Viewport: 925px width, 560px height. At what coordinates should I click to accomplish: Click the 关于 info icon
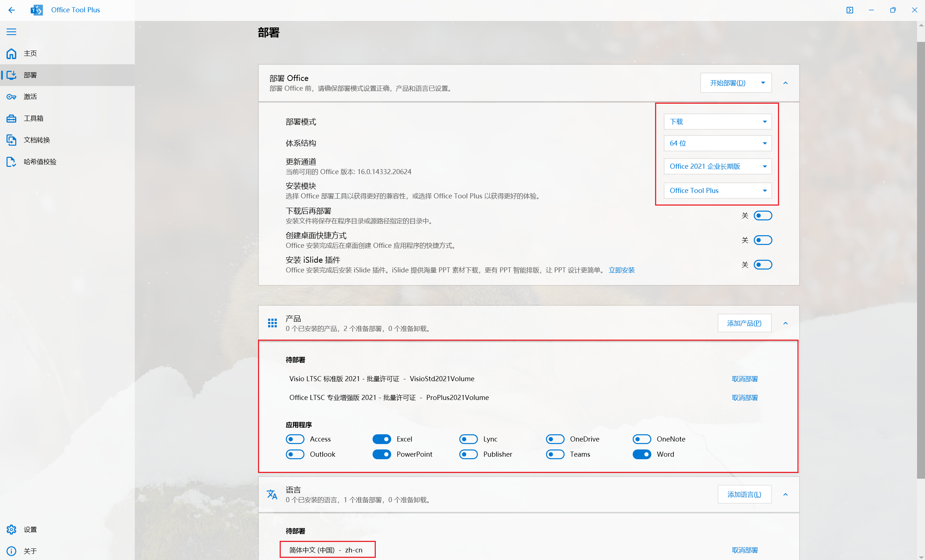pyautogui.click(x=11, y=551)
